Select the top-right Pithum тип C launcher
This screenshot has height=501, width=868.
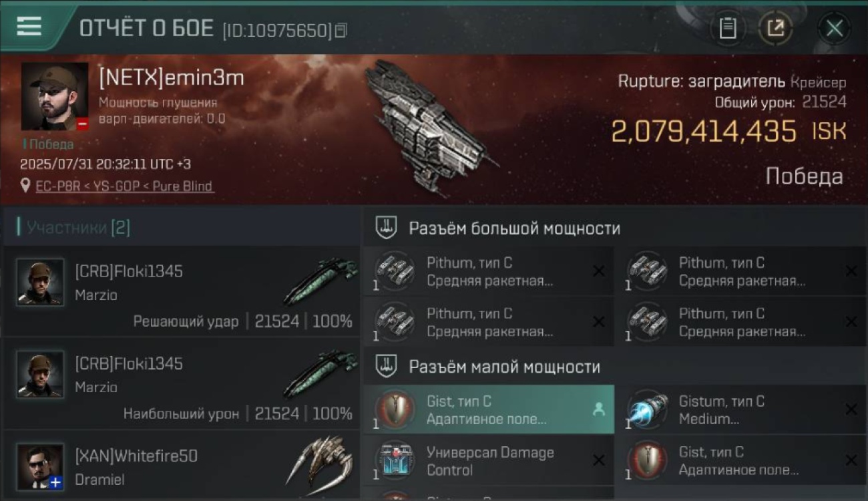pyautogui.click(x=740, y=271)
